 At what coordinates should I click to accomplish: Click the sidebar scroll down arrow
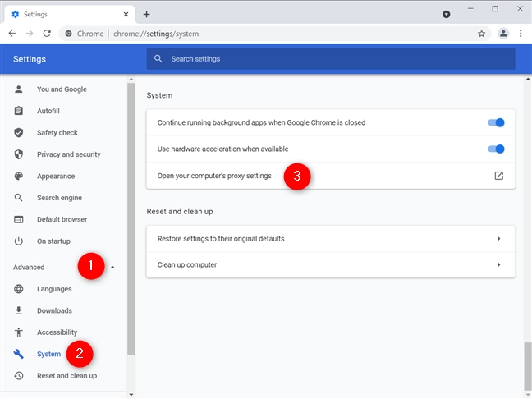(131, 395)
